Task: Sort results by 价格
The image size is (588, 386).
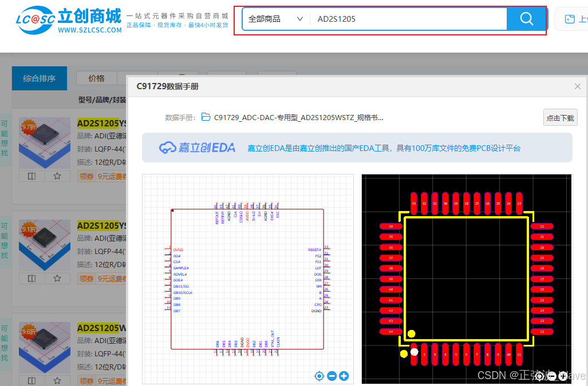Action: (96, 78)
